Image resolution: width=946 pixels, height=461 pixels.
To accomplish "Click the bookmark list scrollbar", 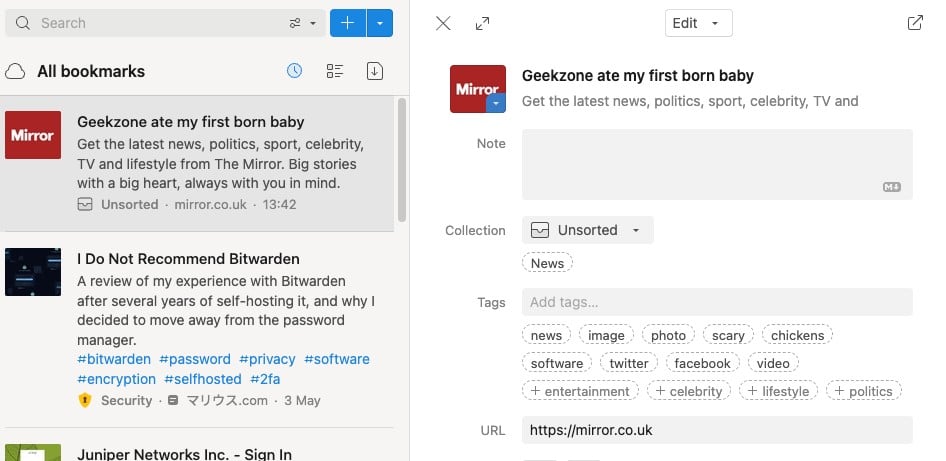I will (x=402, y=160).
